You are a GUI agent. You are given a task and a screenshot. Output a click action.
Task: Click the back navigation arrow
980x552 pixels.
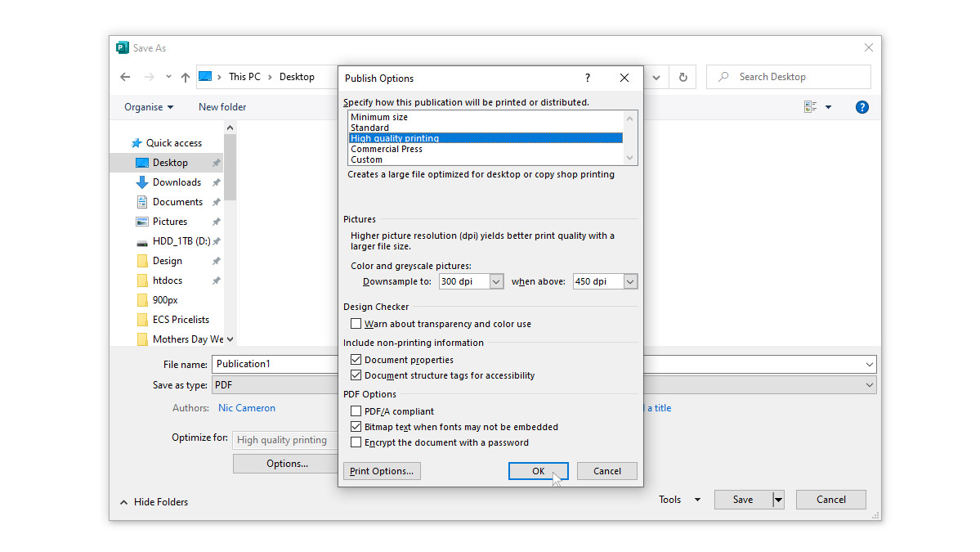coord(124,76)
